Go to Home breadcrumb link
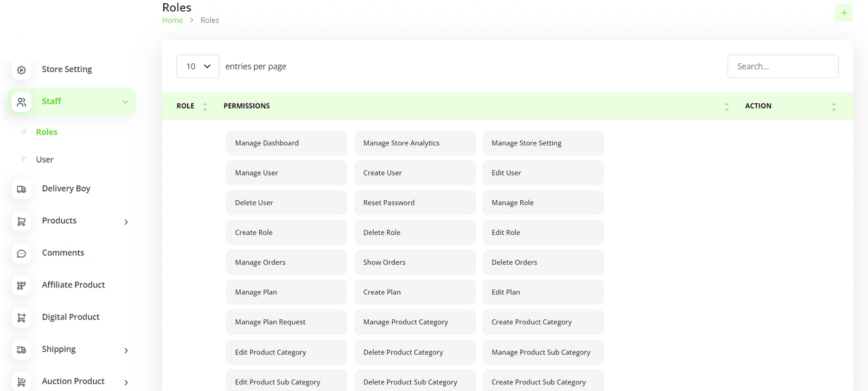Image resolution: width=868 pixels, height=391 pixels. pyautogui.click(x=173, y=20)
